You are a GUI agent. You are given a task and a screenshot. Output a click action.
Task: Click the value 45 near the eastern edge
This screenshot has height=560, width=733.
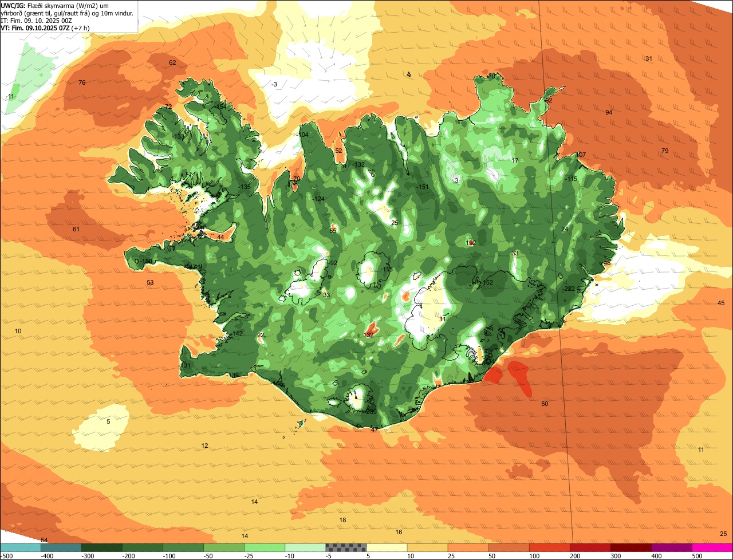721,303
